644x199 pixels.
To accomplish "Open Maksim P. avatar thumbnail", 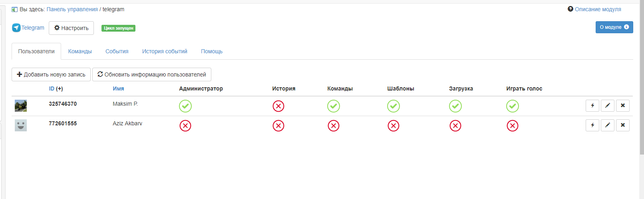I will pos(21,106).
